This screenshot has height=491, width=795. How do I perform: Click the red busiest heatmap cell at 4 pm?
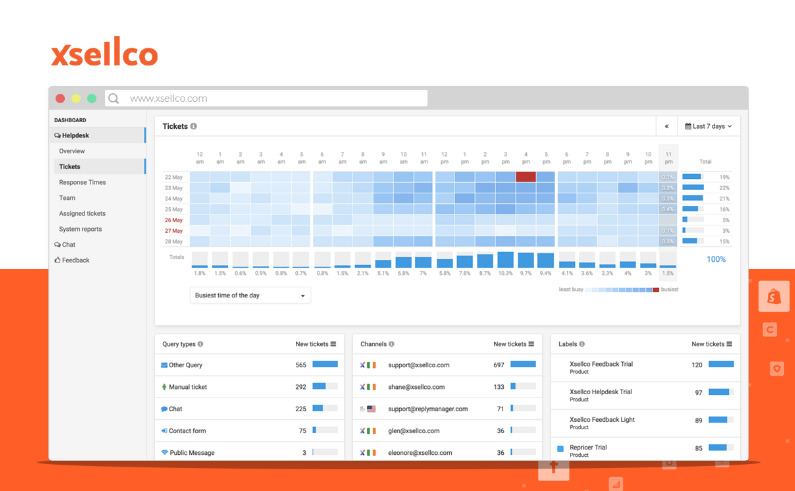click(x=526, y=177)
